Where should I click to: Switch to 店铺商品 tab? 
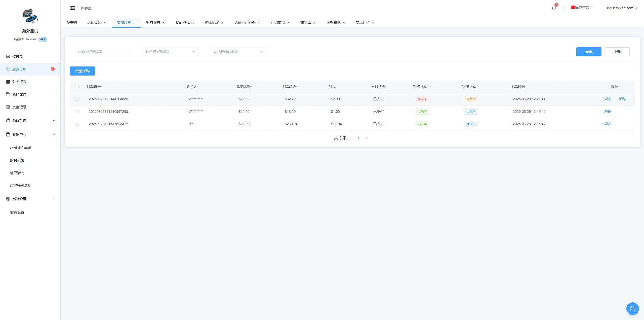tap(278, 23)
